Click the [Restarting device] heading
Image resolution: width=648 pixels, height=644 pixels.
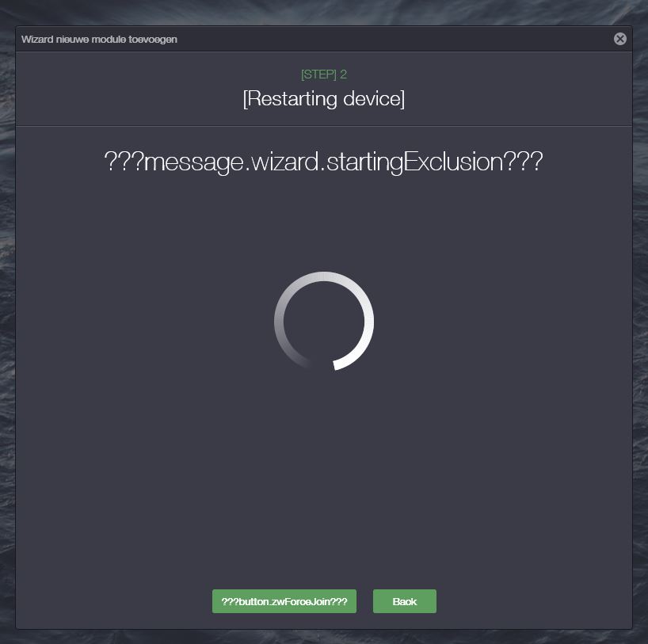click(x=323, y=99)
